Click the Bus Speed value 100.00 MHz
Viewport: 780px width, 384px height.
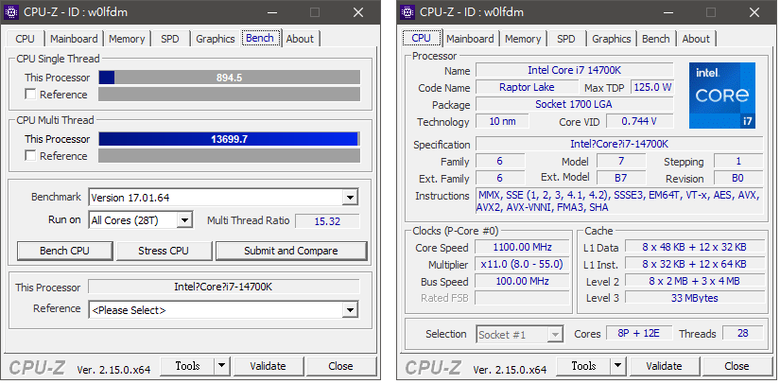(x=522, y=281)
